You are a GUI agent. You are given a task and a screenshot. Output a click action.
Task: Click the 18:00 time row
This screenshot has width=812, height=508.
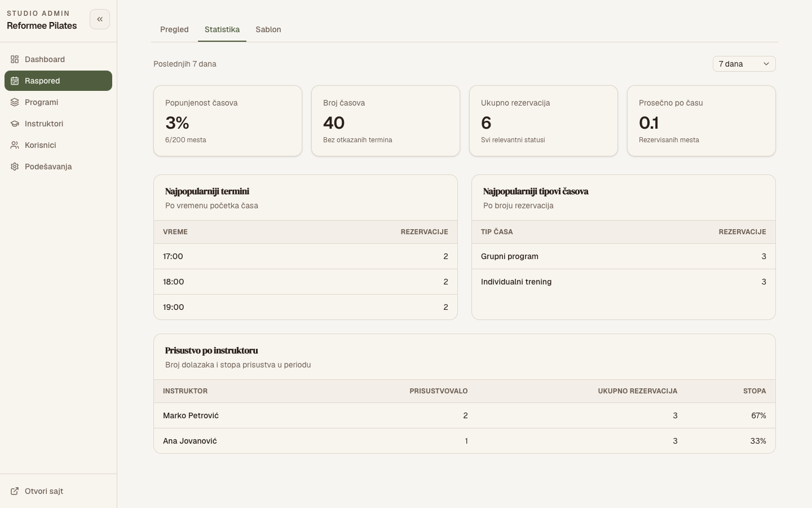coord(306,282)
